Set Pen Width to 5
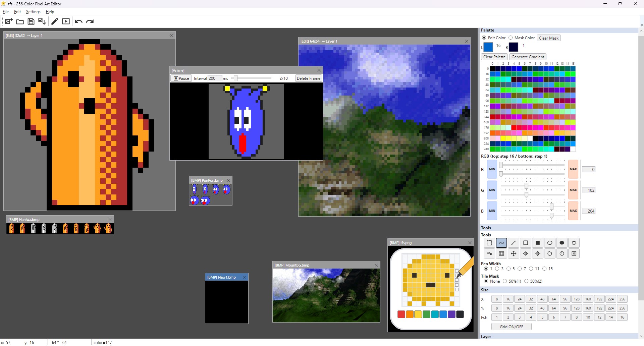This screenshot has height=346, width=644. click(x=508, y=269)
